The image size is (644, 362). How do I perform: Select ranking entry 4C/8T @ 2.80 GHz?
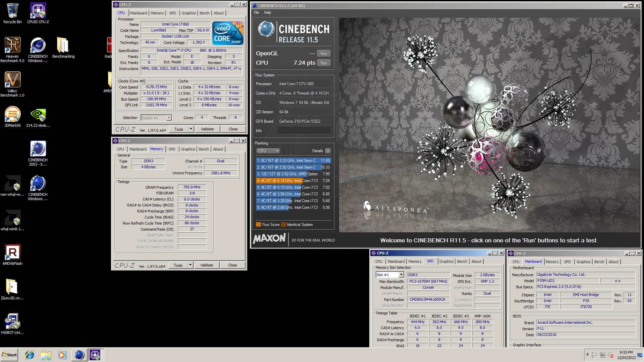[x=293, y=207]
